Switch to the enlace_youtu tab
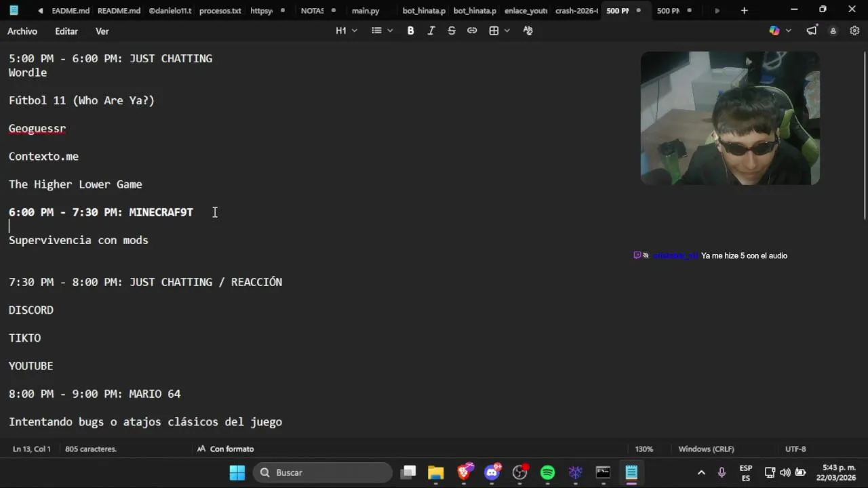The height and width of the screenshot is (488, 868). point(526,11)
